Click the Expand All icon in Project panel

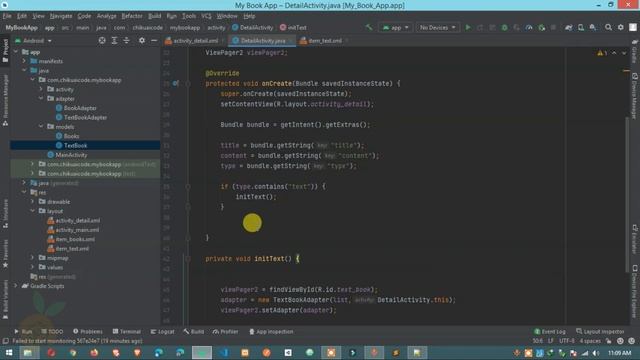114,40
